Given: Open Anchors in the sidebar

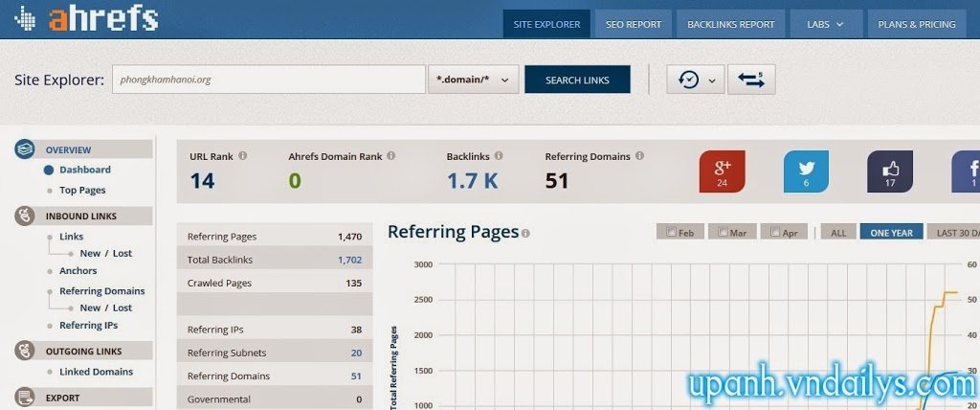Looking at the screenshot, I should (x=78, y=271).
